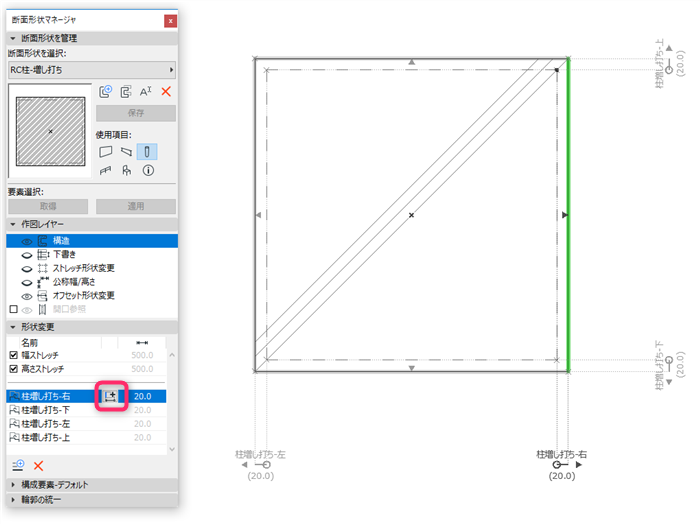Screen dimensions: 700x524
Task: Select the 柱増し打ち-右 modifier name
Action: pyautogui.click(x=46, y=396)
